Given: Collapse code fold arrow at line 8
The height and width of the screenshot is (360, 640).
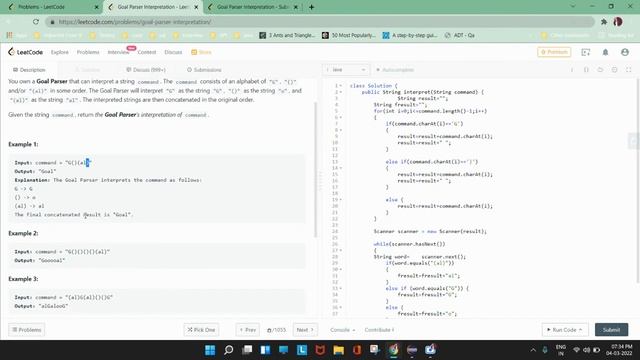Looking at the screenshot, I should point(341,130).
